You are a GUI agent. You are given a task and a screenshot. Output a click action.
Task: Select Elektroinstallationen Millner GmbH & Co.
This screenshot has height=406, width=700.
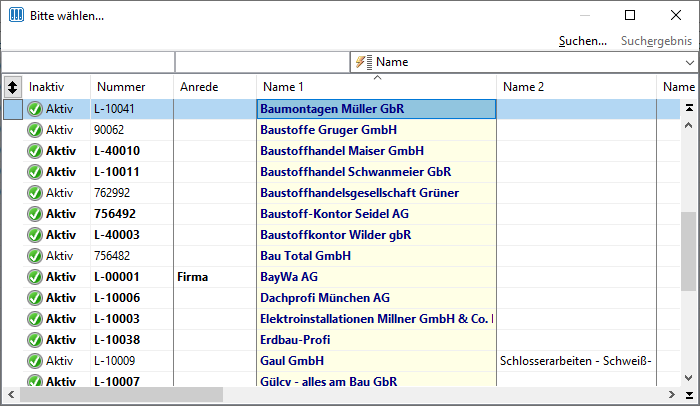coord(376,319)
